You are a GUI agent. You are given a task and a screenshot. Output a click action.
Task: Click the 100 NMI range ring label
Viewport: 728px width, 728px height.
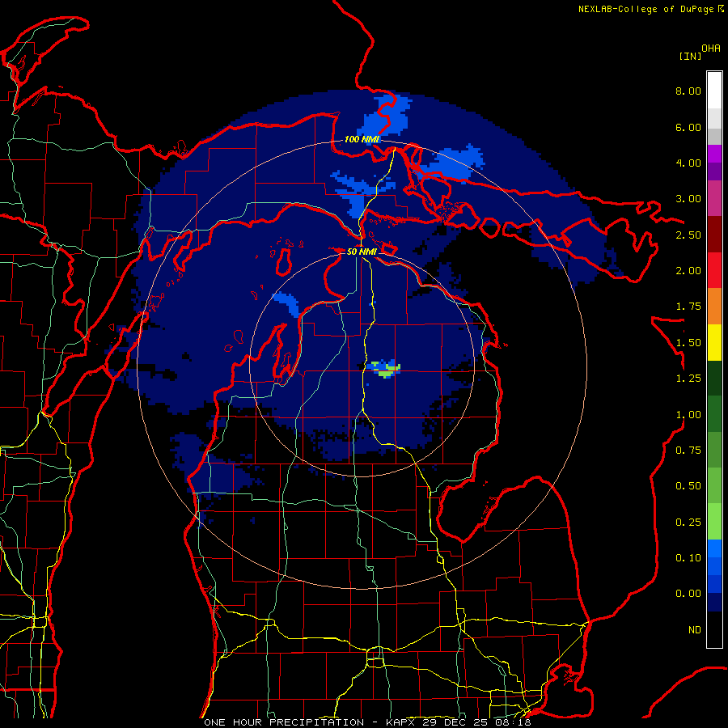click(x=362, y=139)
